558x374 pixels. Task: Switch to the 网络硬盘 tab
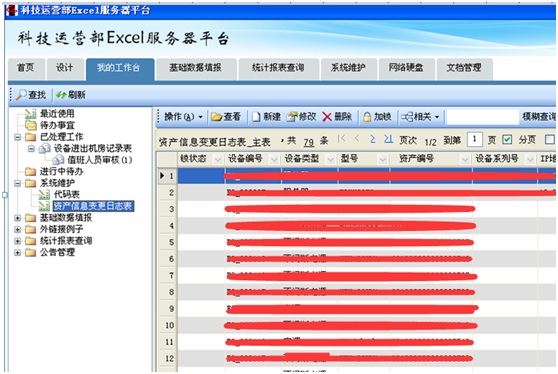click(406, 68)
